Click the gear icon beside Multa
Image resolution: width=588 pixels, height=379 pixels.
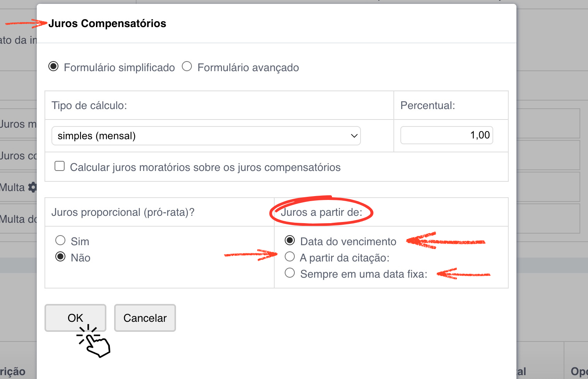32,188
